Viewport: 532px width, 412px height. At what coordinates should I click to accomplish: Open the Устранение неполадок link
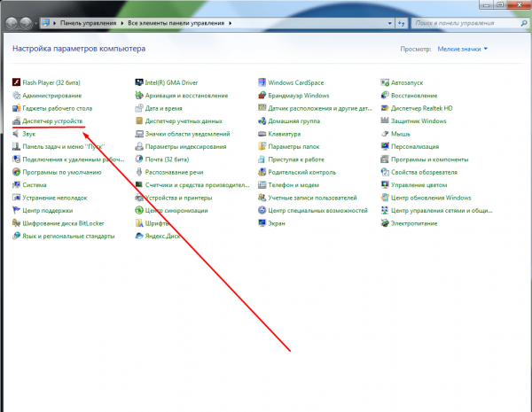pyautogui.click(x=55, y=198)
